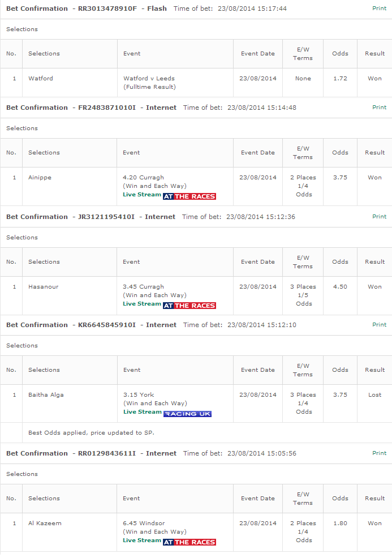Open Live Stream for 3.45 Curragh
Image resolution: width=392 pixels, height=558 pixels.
(x=142, y=304)
